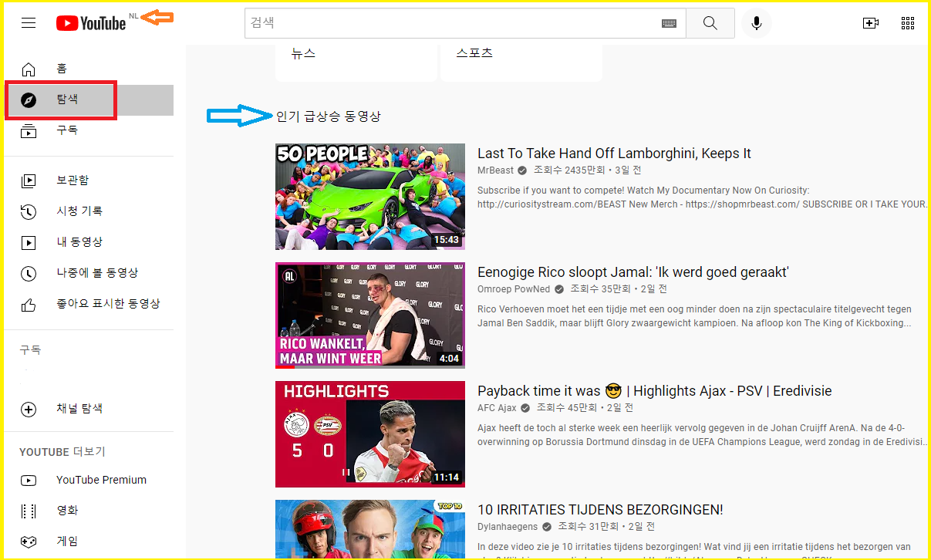
Task: Open the YouTube apps grid icon
Action: [x=908, y=23]
